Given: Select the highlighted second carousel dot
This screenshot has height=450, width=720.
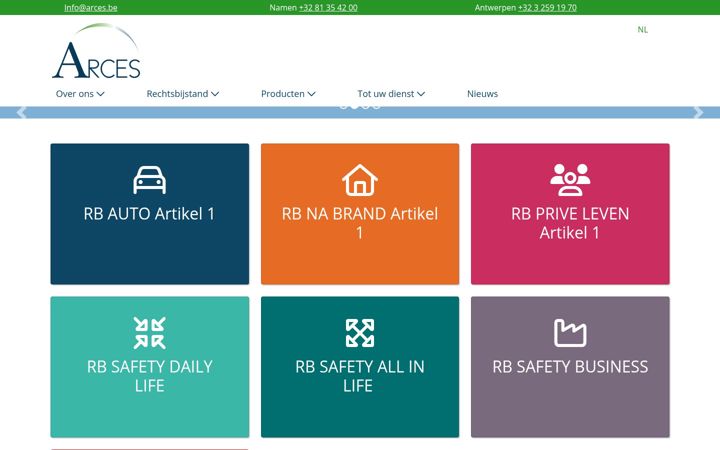Looking at the screenshot, I should [x=354, y=107].
